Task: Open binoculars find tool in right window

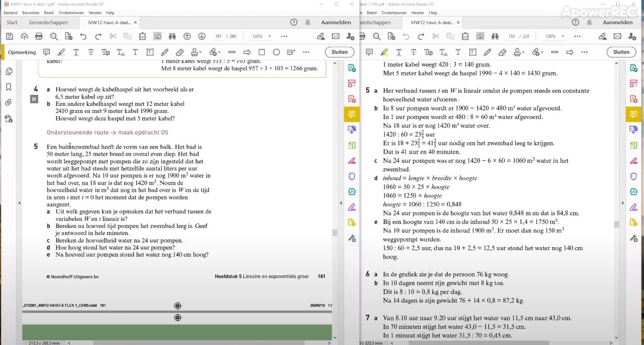Action: (495, 36)
